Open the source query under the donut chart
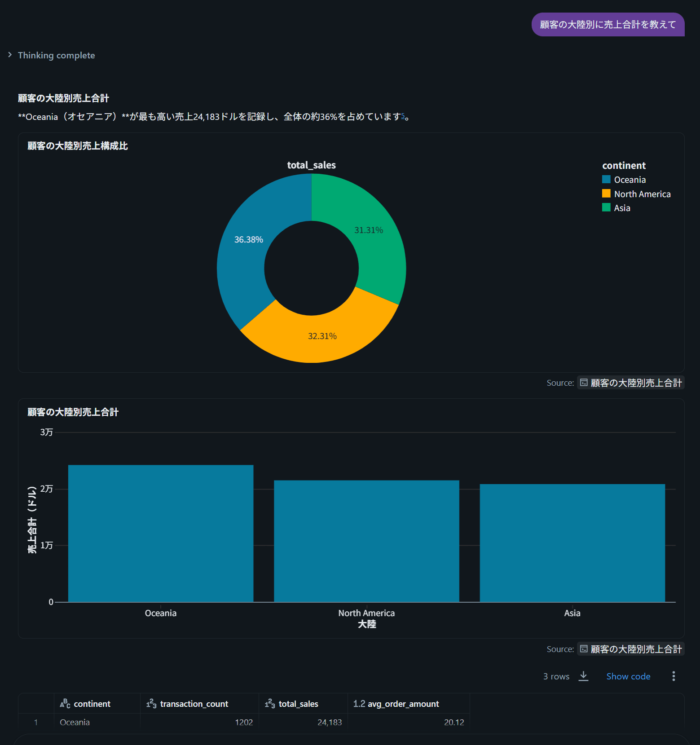Screen dimensions: 700x745 [x=630, y=383]
